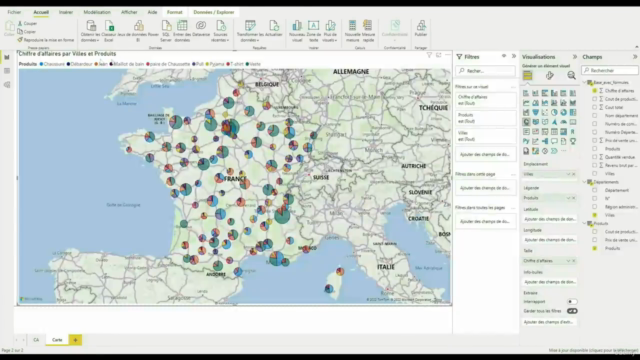Open the Analytics magnifier pane
This screenshot has height=360, width=640.
[571, 76]
